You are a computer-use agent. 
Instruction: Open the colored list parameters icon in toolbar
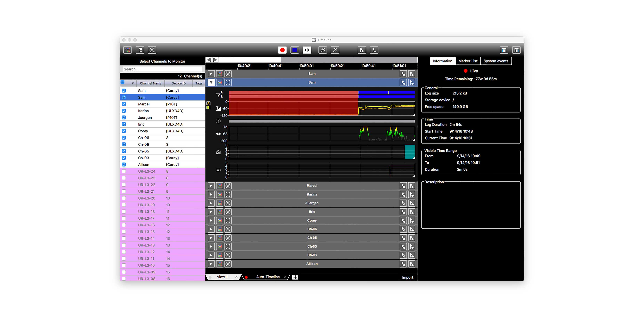(127, 50)
